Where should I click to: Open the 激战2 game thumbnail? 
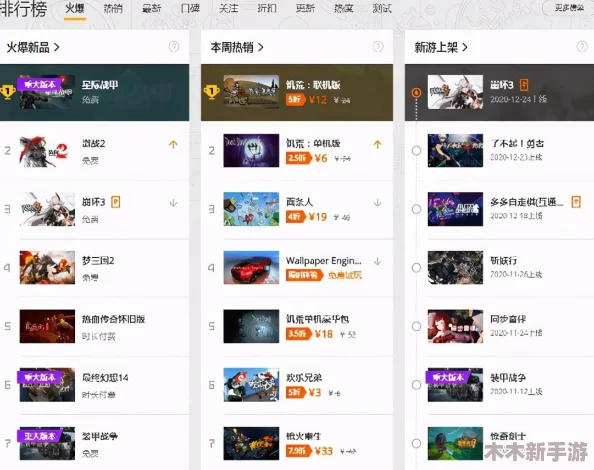(x=47, y=150)
